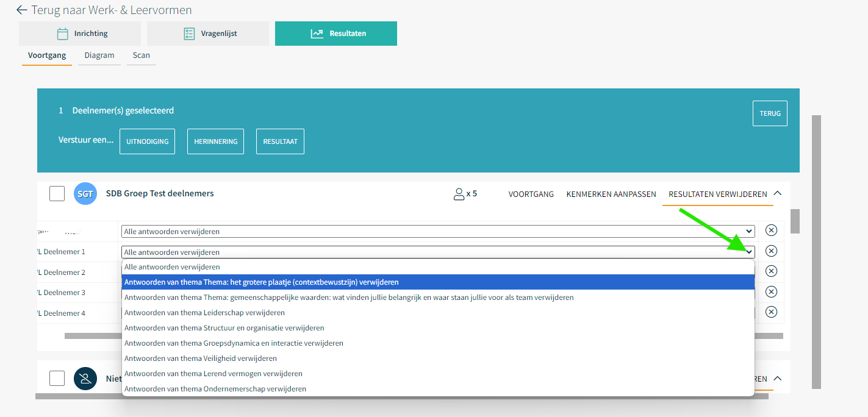The width and height of the screenshot is (868, 417).
Task: Open the topmost Alle antwoorden verwijderen dropdown
Action: (437, 232)
